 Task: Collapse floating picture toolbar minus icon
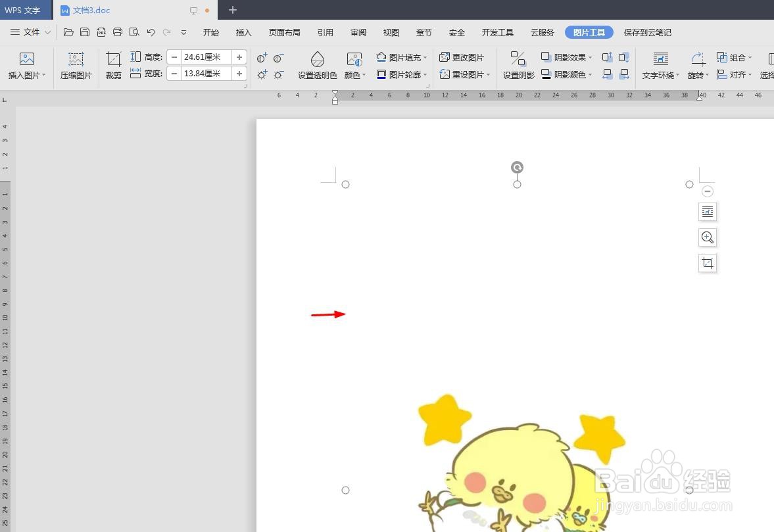[708, 191]
